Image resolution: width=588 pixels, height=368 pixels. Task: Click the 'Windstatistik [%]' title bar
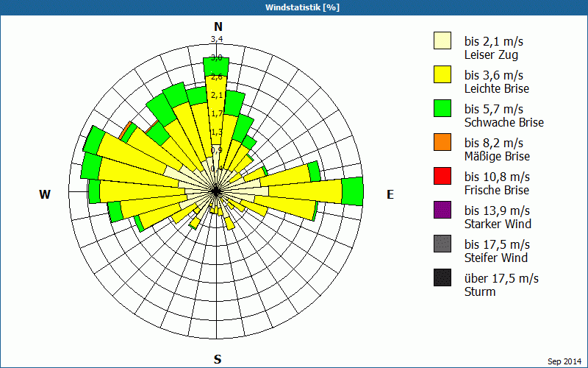click(x=294, y=7)
